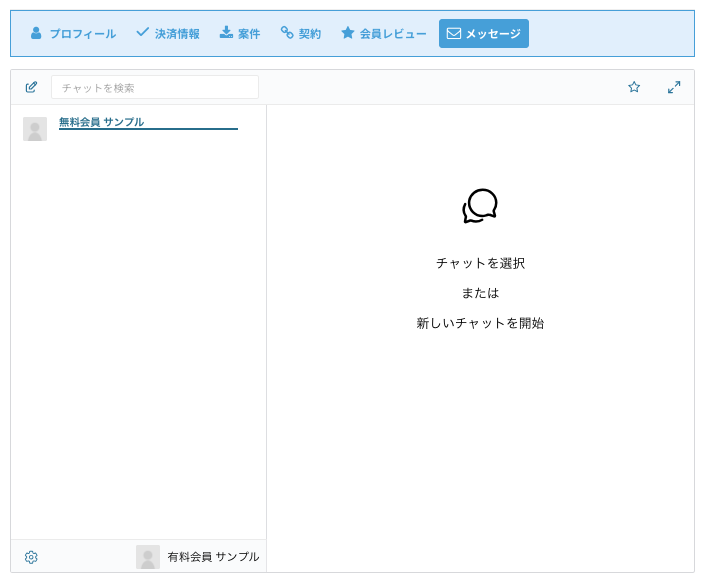Screen dimensions: 708x584
Task: Open the 無料会員 サンプル chat link
Action: (102, 122)
